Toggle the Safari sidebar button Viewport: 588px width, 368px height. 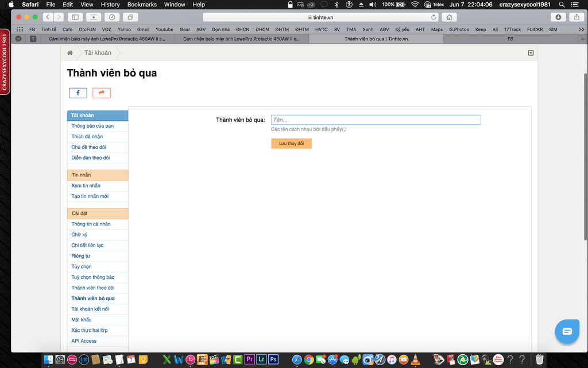click(x=75, y=17)
